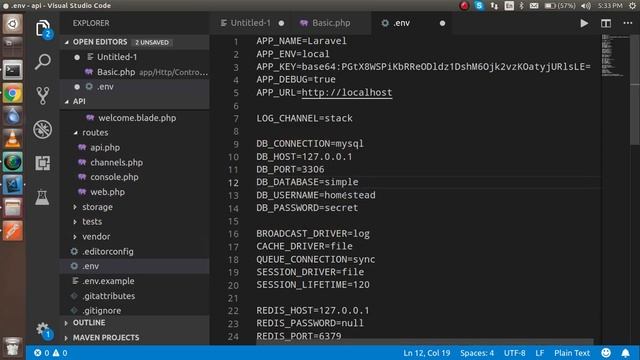Open the Search view icon
640x360 pixels.
click(42, 62)
